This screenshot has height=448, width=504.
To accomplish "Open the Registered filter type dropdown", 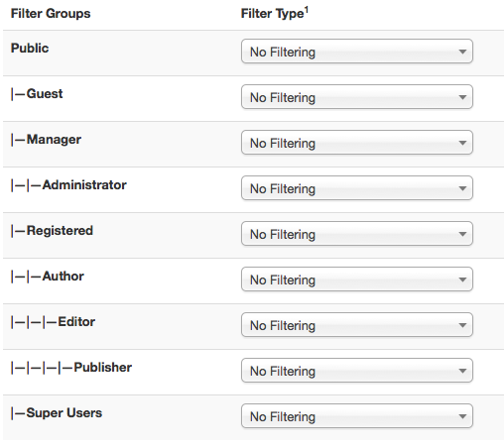I will click(x=357, y=234).
